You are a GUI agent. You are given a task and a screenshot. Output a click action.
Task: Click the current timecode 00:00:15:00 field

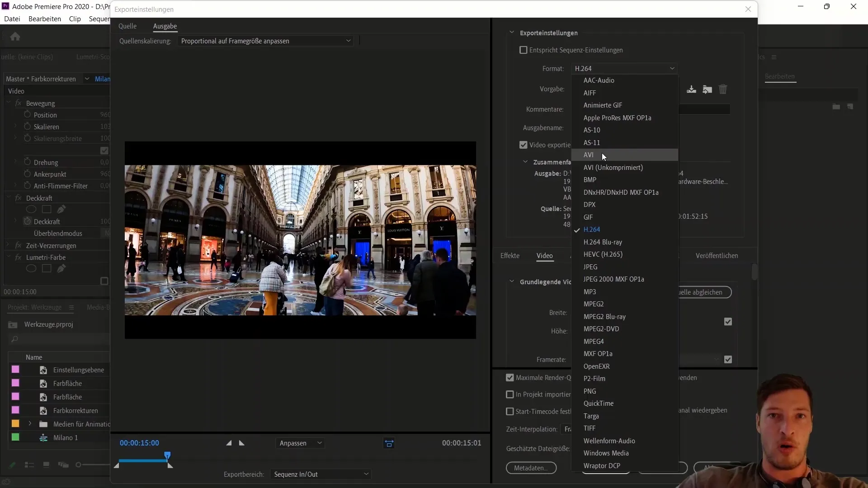coord(139,443)
